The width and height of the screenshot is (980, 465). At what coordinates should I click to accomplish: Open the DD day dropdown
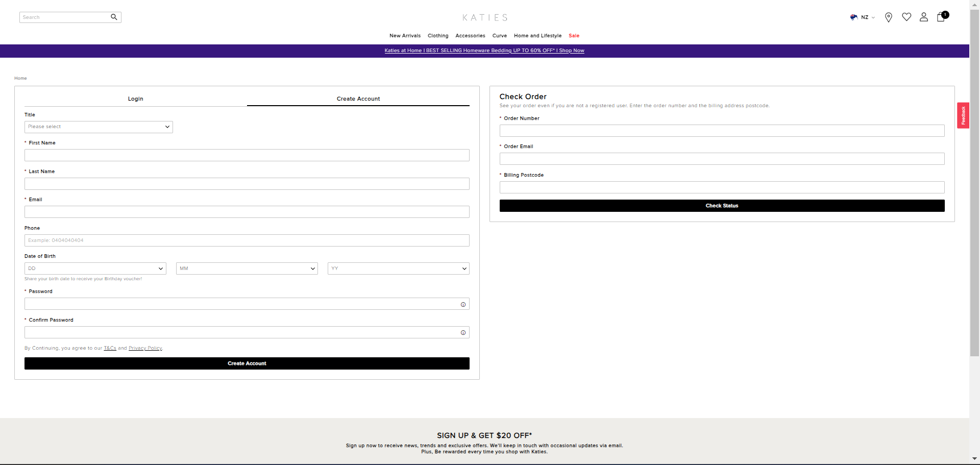pyautogui.click(x=95, y=268)
